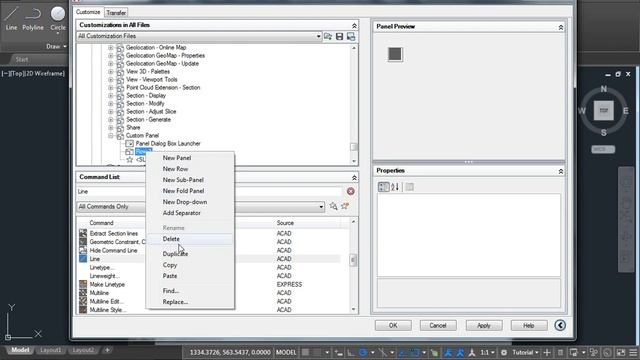Open the All Customization Files dropdown

(318, 36)
